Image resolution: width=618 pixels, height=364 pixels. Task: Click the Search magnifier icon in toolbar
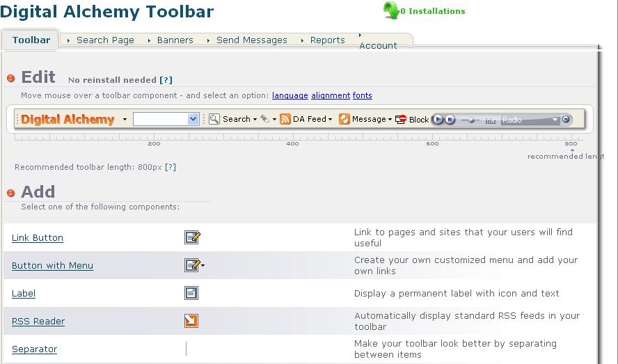pos(214,120)
